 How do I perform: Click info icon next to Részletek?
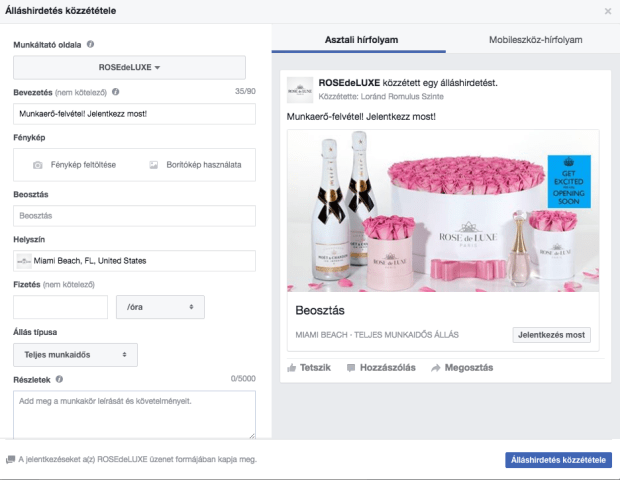pos(60,379)
